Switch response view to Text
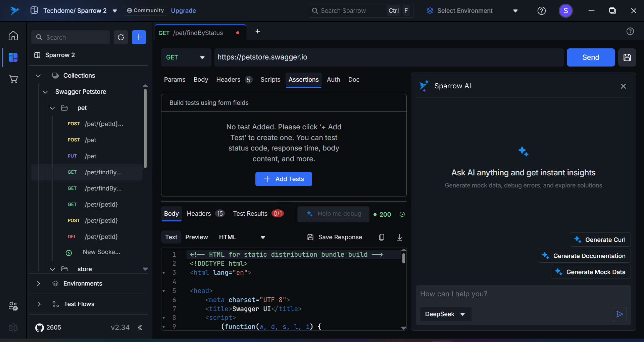 (x=171, y=237)
